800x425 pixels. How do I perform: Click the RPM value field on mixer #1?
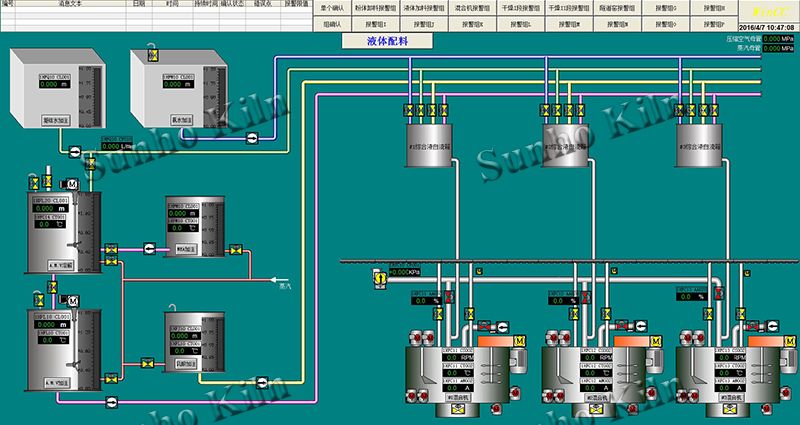(458, 358)
